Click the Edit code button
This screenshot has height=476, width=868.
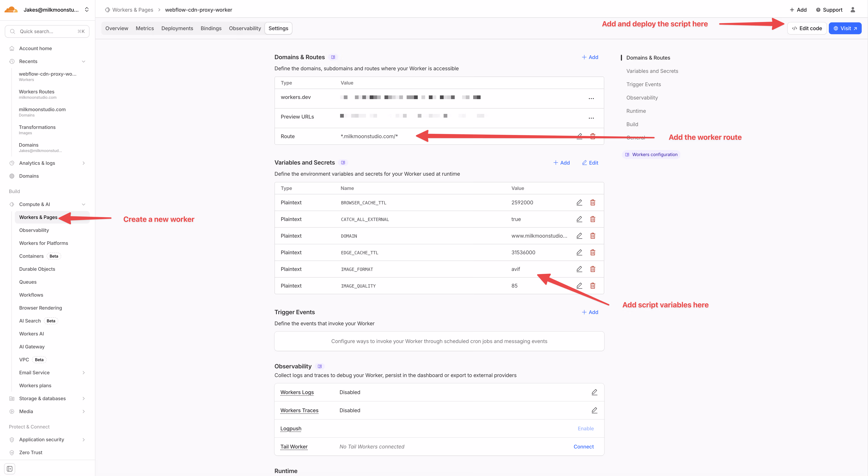click(x=806, y=28)
